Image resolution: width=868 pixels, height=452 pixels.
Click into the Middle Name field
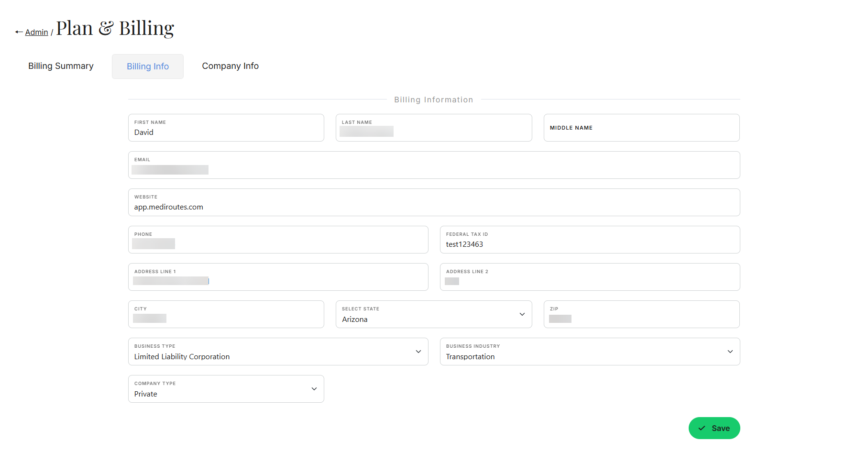[x=641, y=128]
